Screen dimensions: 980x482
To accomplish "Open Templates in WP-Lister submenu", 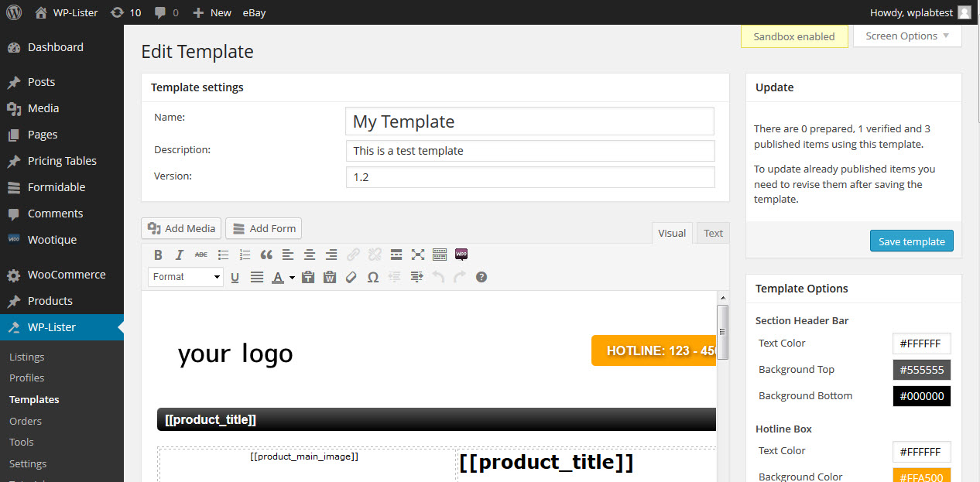I will click(x=34, y=399).
